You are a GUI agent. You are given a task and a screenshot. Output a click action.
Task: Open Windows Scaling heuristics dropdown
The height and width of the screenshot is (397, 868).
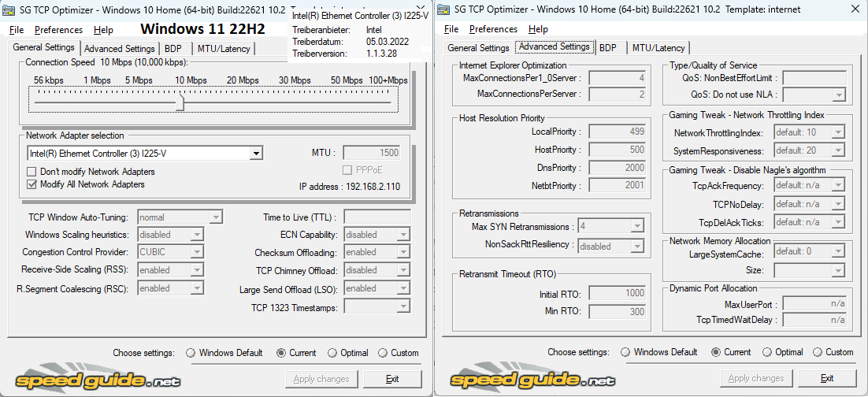pyautogui.click(x=197, y=235)
